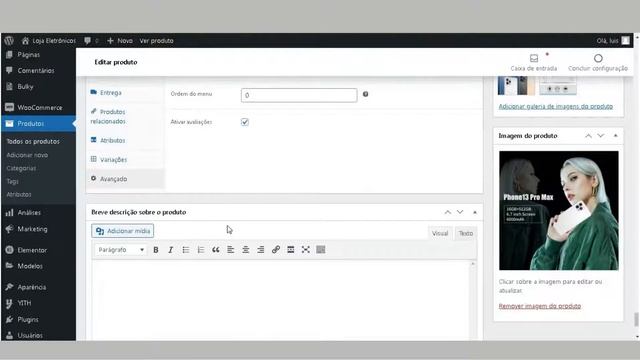Apply blockquote formatting
The height and width of the screenshot is (360, 640).
click(216, 250)
